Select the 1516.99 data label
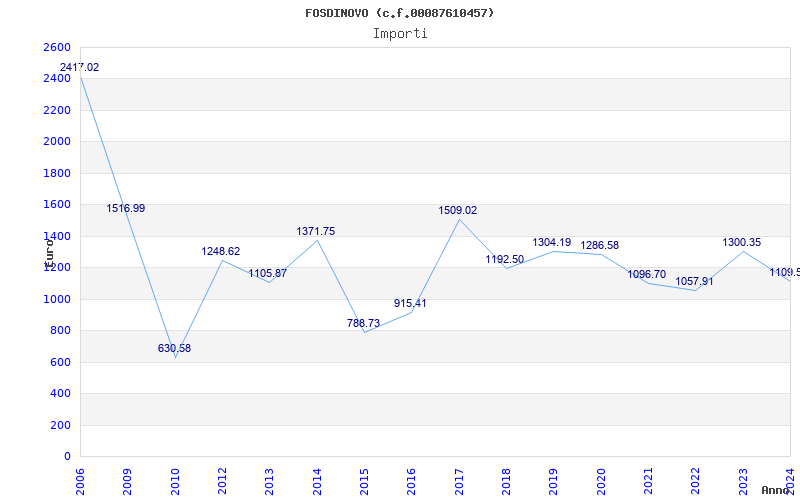This screenshot has width=800, height=500. [x=126, y=208]
